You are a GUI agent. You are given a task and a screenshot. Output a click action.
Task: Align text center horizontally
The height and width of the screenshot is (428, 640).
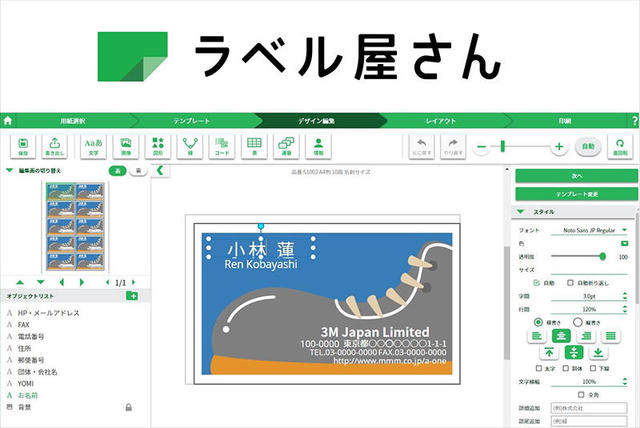(x=561, y=336)
